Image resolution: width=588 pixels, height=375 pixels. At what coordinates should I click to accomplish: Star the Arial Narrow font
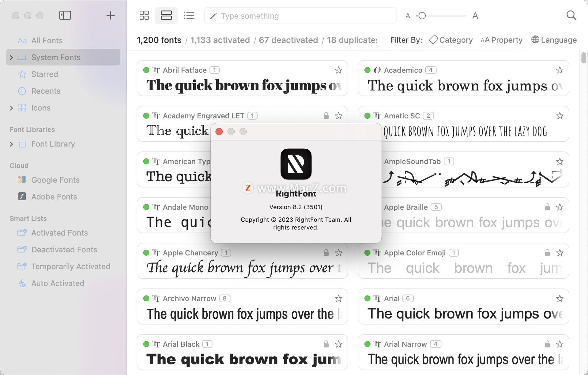pyautogui.click(x=560, y=344)
